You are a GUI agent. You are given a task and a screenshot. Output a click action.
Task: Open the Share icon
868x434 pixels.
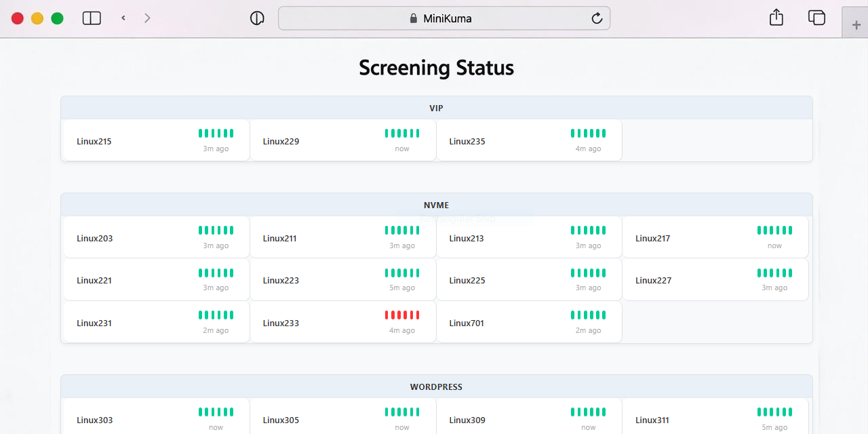(776, 18)
